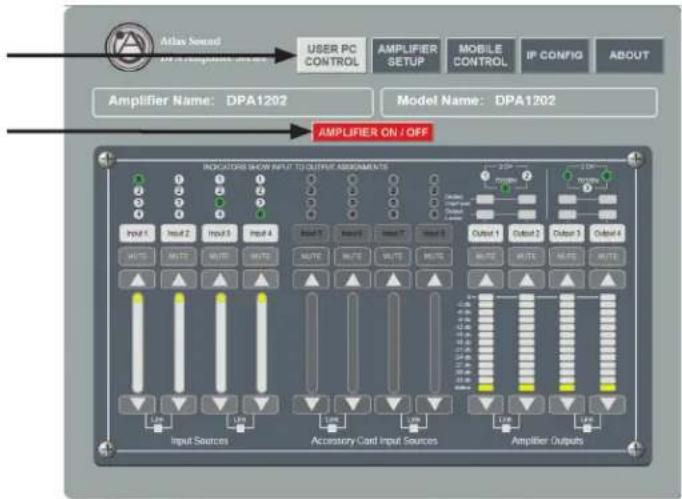682x499 pixels.
Task: Mute Input 1
Action: [x=137, y=257]
